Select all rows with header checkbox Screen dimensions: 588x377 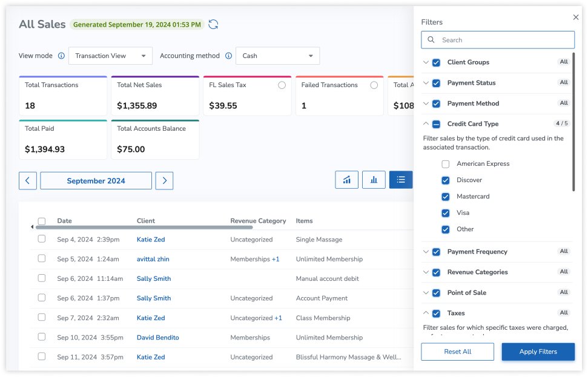pyautogui.click(x=42, y=221)
